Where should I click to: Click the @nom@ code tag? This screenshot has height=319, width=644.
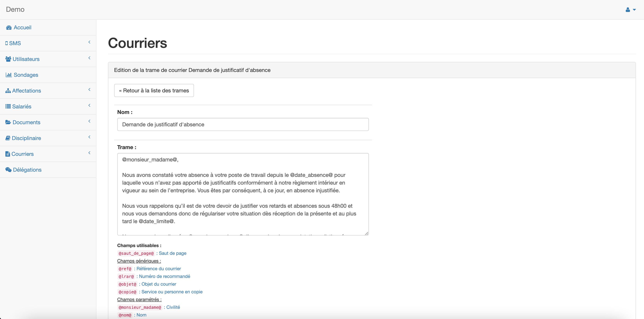125,315
